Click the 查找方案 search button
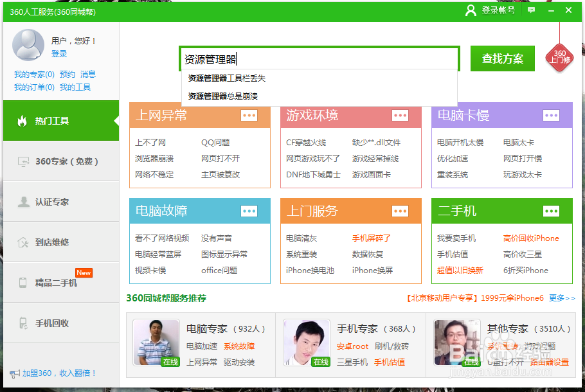The width and height of the screenshot is (585, 392). [x=503, y=58]
